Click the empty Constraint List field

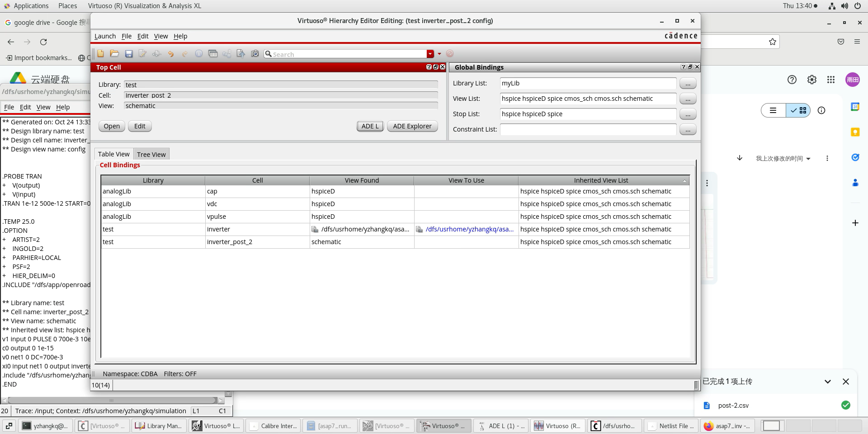(588, 129)
